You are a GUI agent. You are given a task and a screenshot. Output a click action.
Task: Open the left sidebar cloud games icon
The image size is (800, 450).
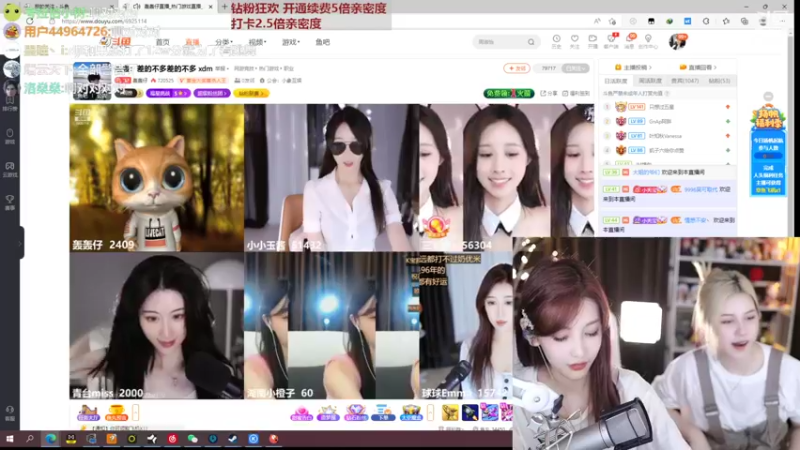point(10,169)
